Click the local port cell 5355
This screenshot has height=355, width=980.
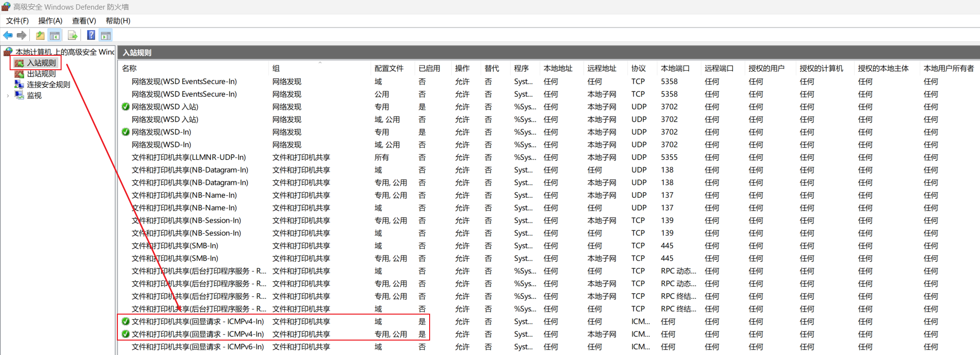pyautogui.click(x=669, y=157)
